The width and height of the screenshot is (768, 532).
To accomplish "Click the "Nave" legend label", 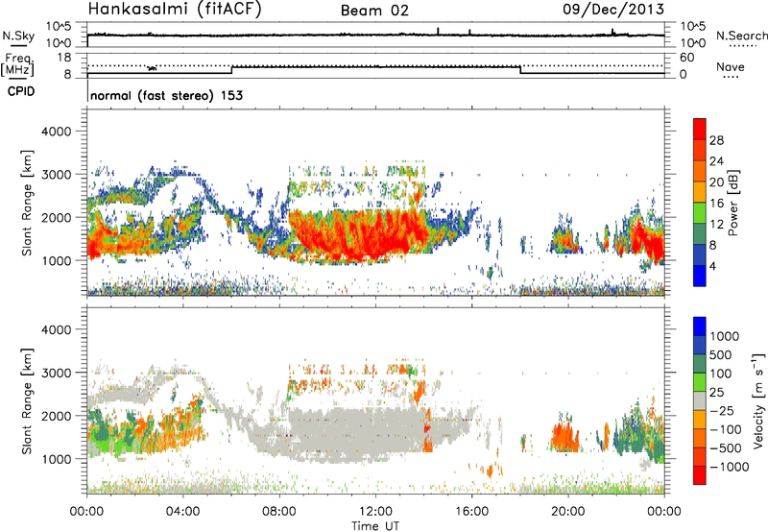I will (x=730, y=66).
